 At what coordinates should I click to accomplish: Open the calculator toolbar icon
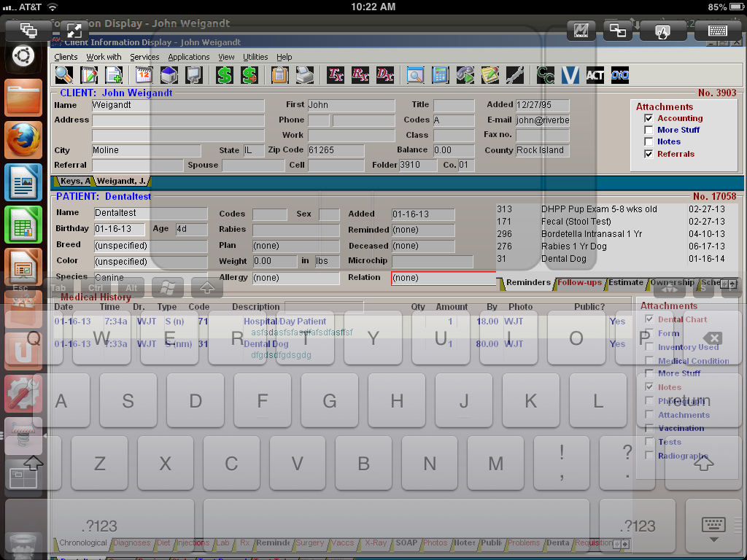438,75
